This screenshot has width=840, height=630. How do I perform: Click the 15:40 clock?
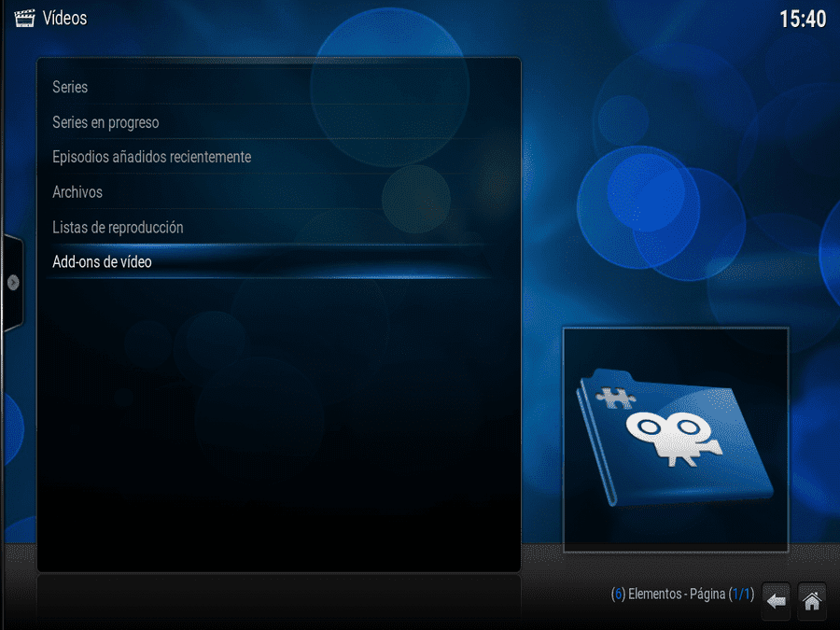click(x=803, y=20)
